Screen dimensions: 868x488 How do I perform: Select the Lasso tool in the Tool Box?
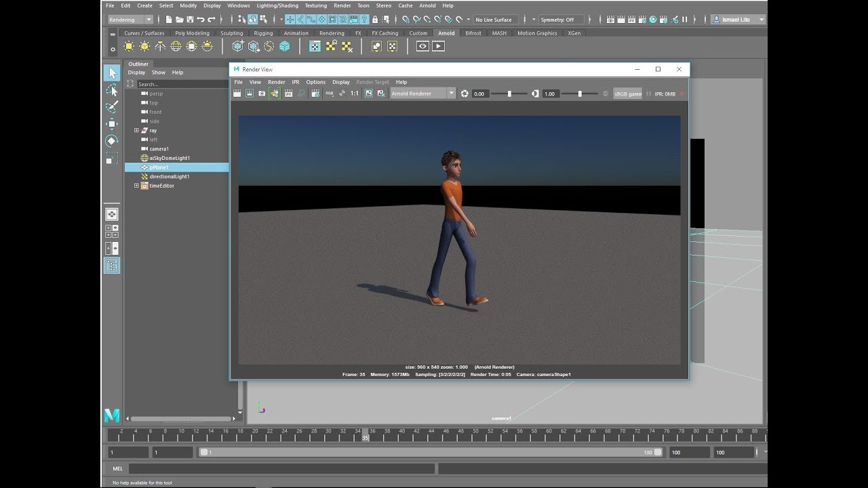112,89
